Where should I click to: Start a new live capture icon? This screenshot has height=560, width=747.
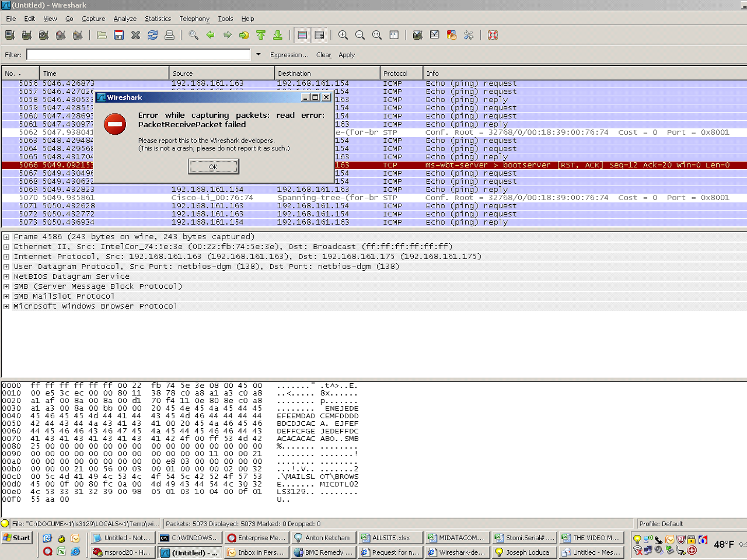pyautogui.click(x=43, y=35)
